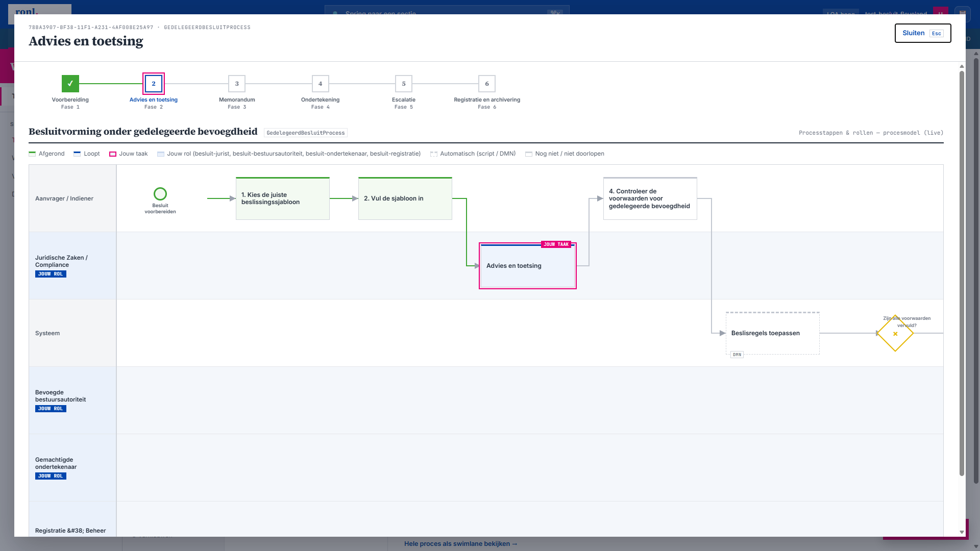Jump to step 5 Escalatie
The width and height of the screenshot is (980, 551).
point(404,84)
